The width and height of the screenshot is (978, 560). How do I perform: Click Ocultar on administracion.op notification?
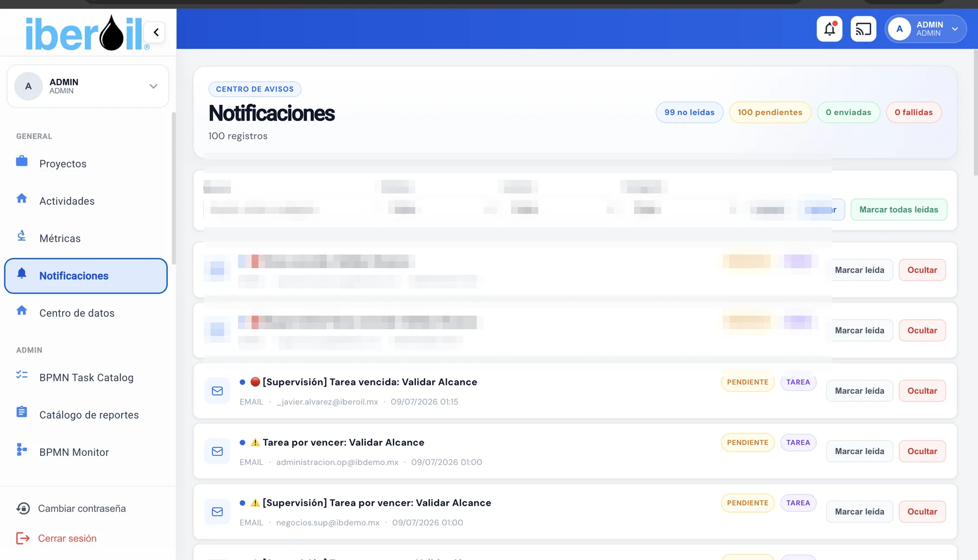click(x=922, y=451)
